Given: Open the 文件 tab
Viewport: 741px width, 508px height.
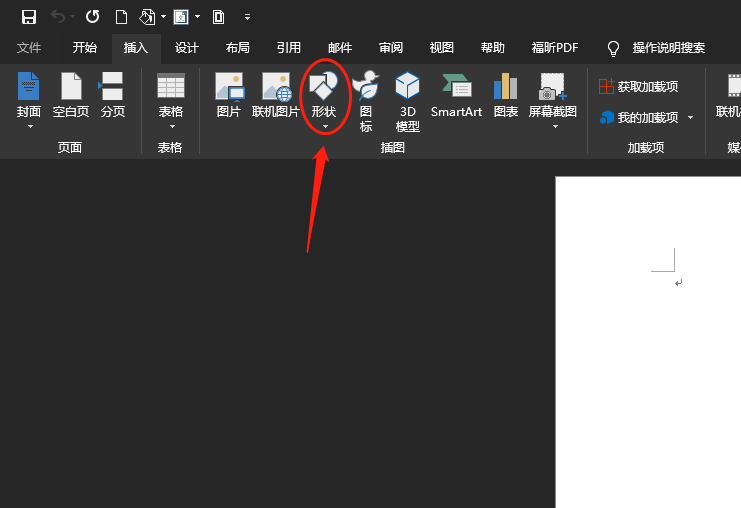Looking at the screenshot, I should pyautogui.click(x=29, y=48).
